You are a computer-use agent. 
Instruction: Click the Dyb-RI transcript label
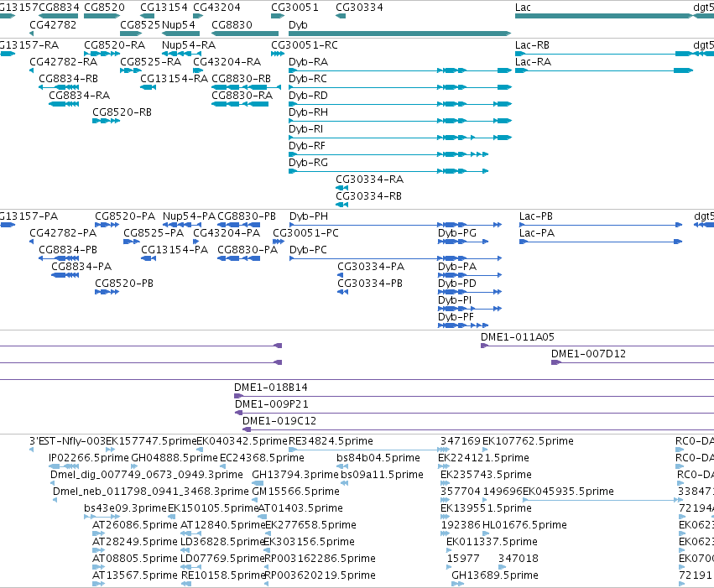306,129
